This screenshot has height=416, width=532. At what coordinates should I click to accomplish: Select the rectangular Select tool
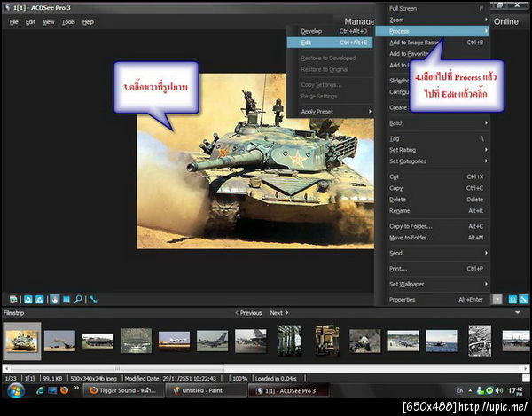[66, 300]
